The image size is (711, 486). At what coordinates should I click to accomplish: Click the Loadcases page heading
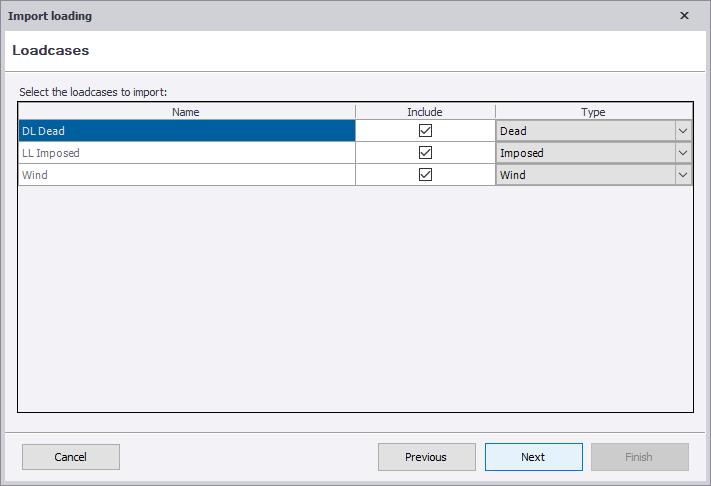[51, 50]
